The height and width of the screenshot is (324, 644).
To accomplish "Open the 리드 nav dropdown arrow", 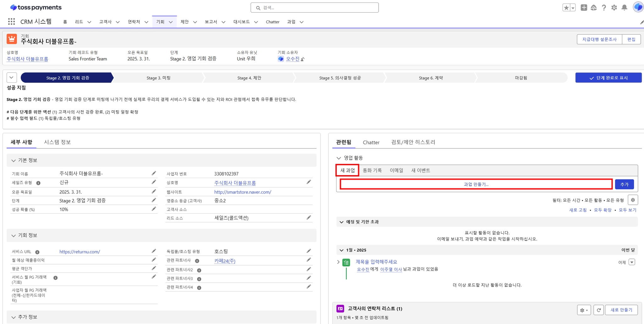I will [x=89, y=22].
